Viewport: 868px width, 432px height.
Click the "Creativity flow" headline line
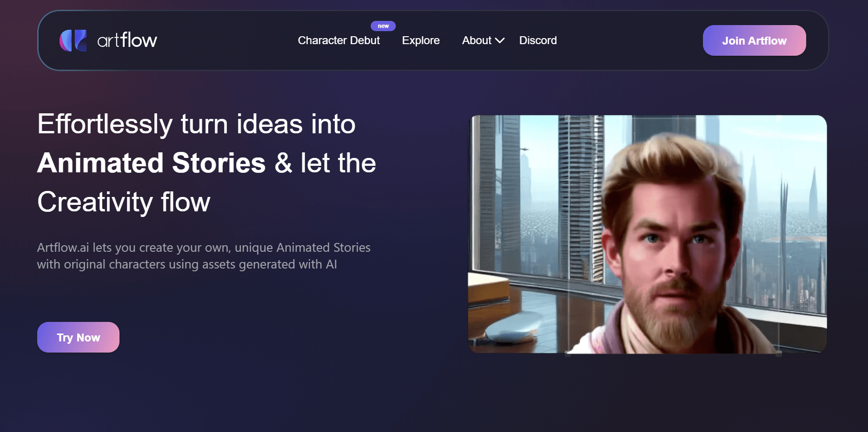124,202
